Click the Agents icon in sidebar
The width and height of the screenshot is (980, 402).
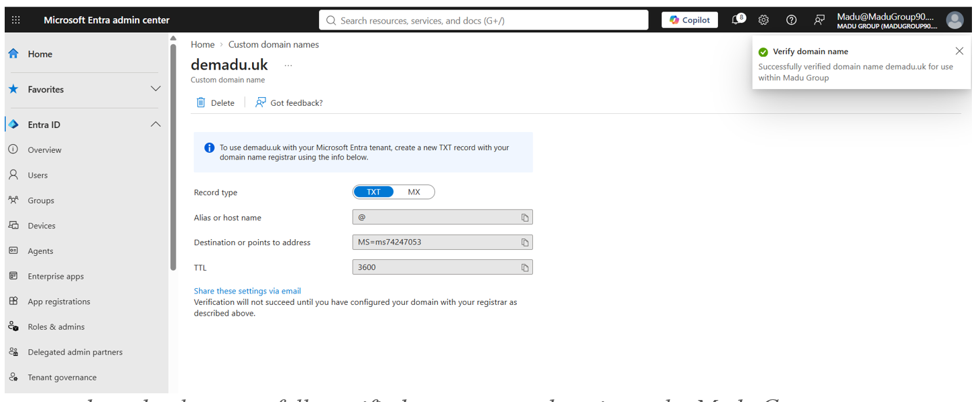tap(13, 251)
